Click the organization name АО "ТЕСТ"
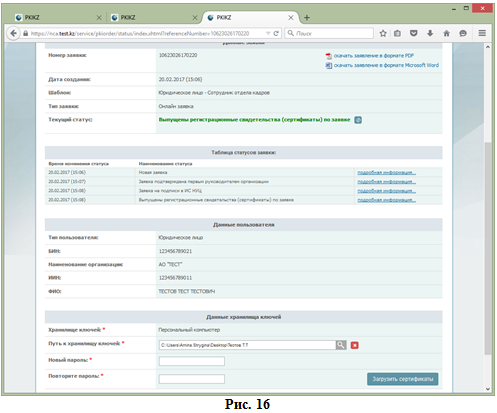The image size is (497, 413). tap(170, 265)
